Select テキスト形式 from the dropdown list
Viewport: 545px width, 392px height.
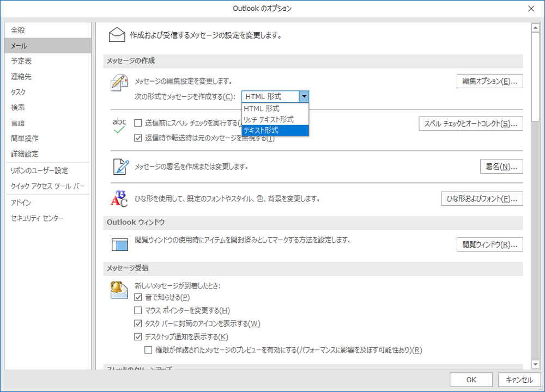point(275,131)
